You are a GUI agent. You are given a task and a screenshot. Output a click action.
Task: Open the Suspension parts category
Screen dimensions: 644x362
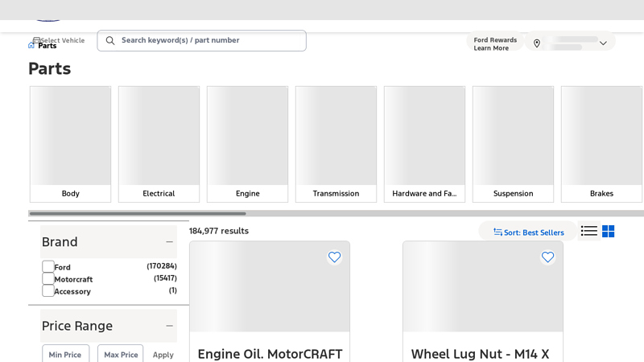point(513,144)
